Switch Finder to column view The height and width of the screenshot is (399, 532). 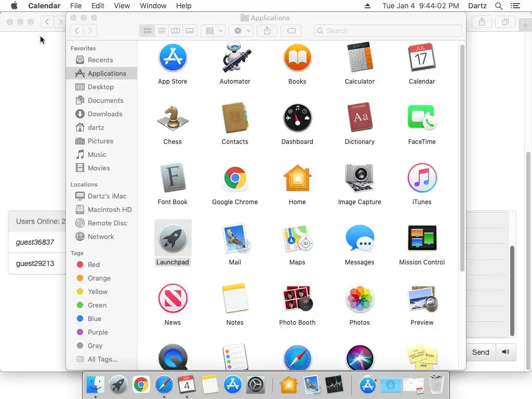[176, 31]
